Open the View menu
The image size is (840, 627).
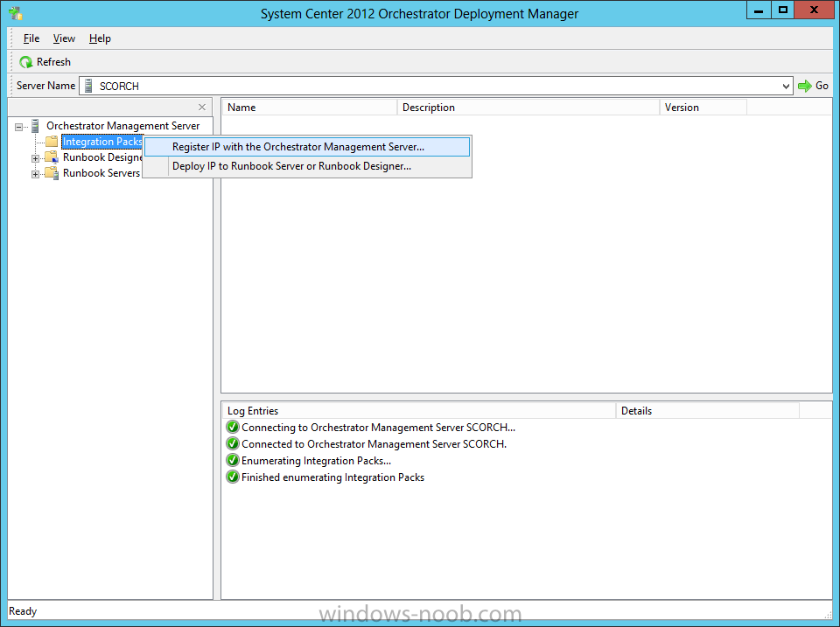64,38
